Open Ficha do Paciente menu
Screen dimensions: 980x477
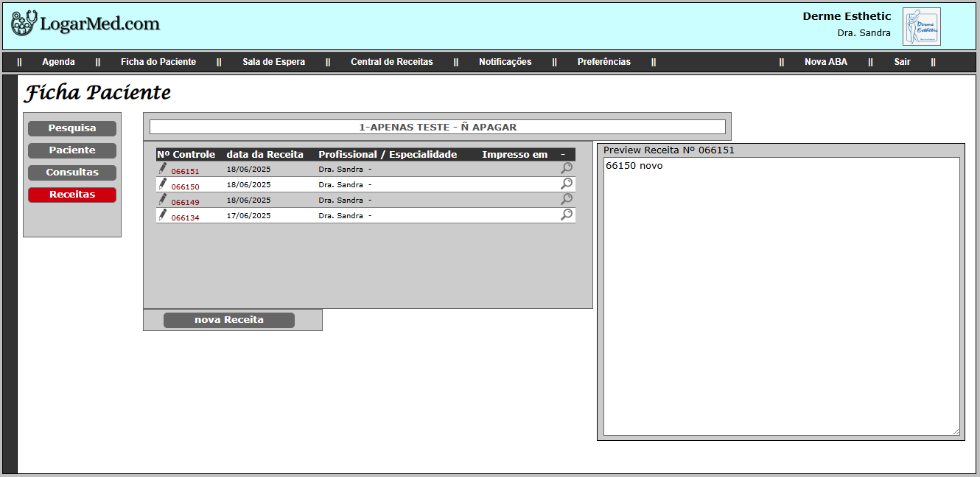click(x=158, y=62)
